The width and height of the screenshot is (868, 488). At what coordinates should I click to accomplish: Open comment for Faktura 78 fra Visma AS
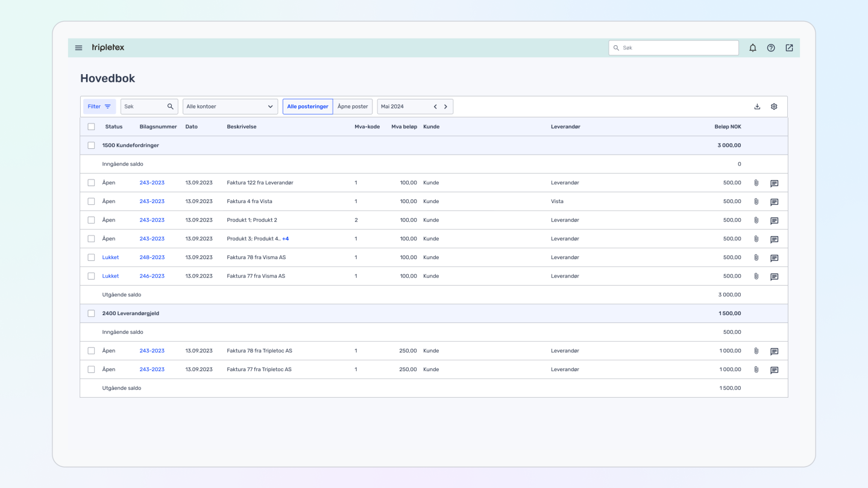pyautogui.click(x=775, y=258)
